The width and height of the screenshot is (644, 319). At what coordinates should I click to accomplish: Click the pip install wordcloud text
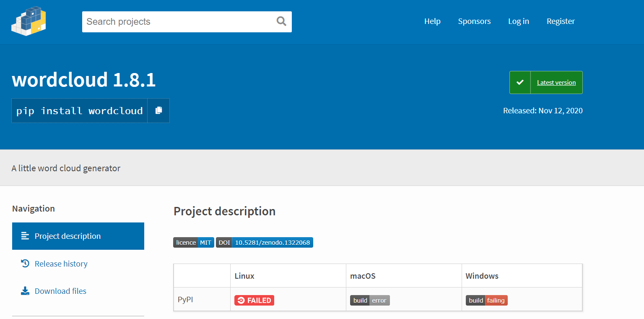pyautogui.click(x=80, y=111)
